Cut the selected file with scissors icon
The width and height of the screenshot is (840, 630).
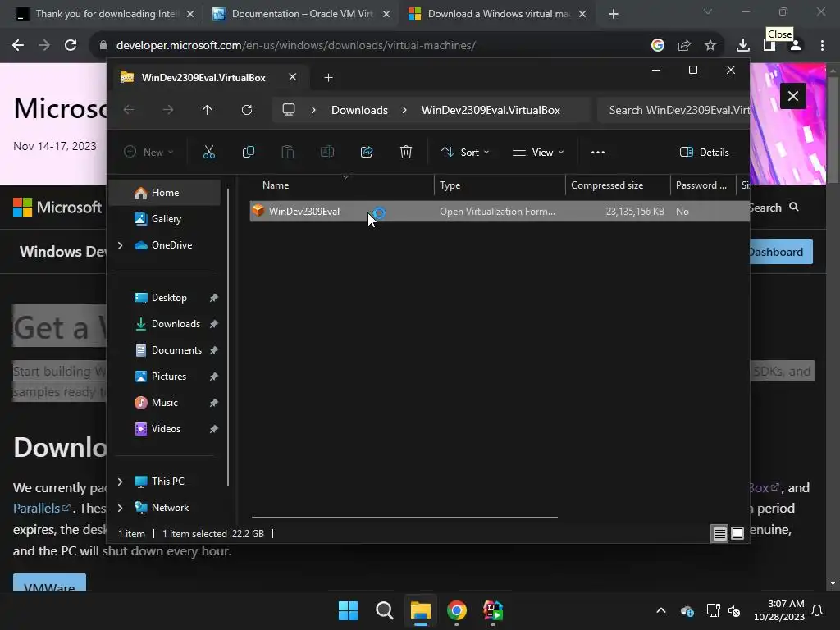(209, 152)
